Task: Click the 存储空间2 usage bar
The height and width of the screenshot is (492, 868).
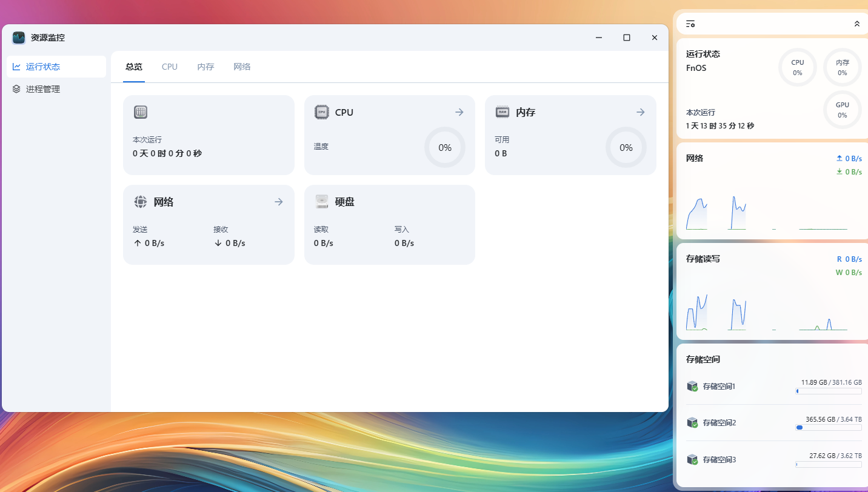Action: click(x=829, y=428)
